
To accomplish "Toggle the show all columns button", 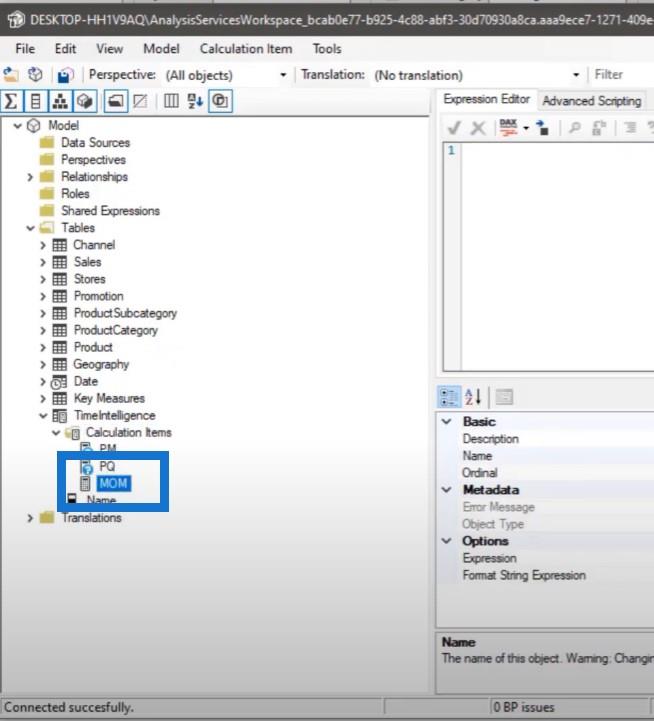I will [x=171, y=101].
